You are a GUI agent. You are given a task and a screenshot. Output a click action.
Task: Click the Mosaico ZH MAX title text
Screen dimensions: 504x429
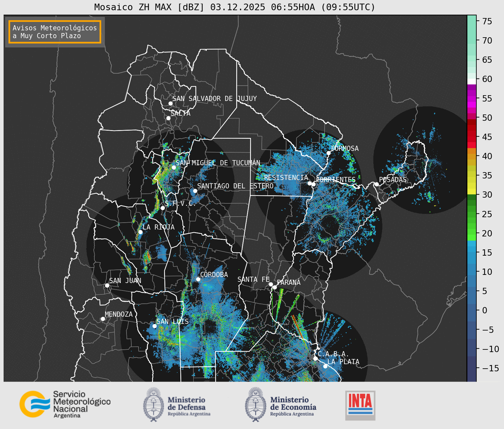(x=235, y=7)
